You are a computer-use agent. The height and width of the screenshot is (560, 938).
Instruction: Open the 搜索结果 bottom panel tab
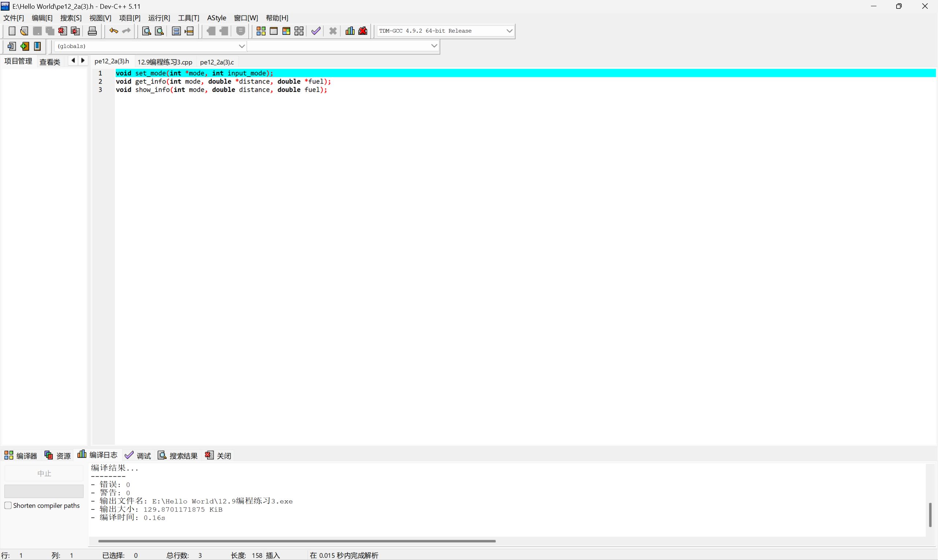[x=178, y=456]
